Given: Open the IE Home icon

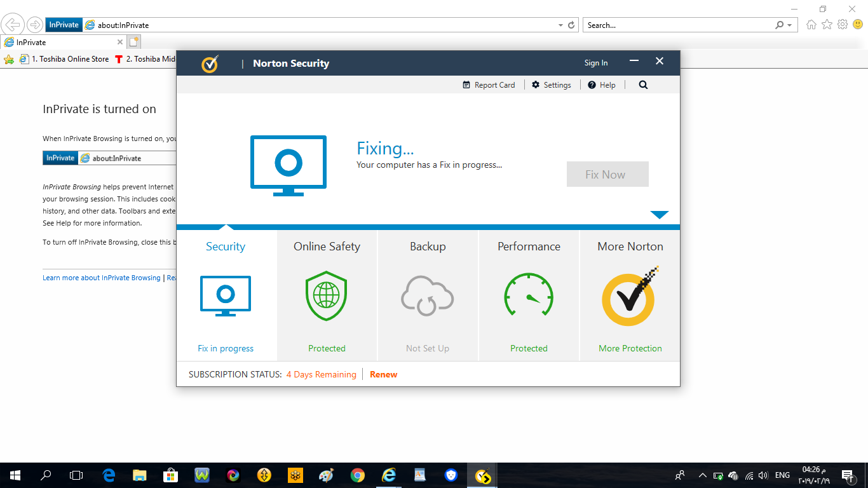Looking at the screenshot, I should point(811,25).
